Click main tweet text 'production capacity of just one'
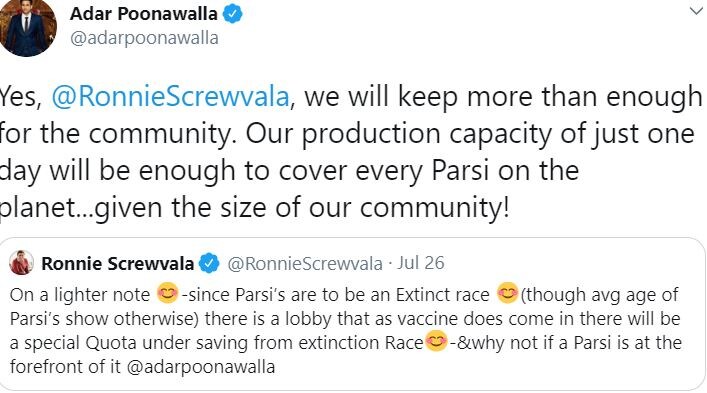 point(498,134)
